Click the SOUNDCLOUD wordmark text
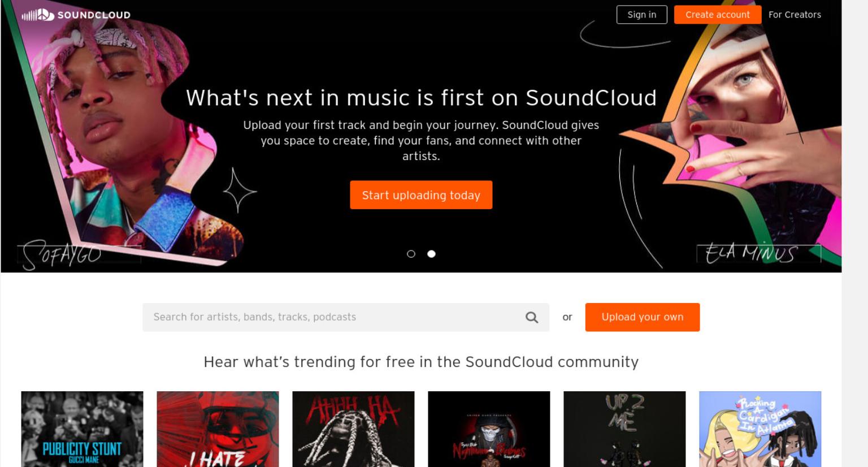The width and height of the screenshot is (868, 467). tap(94, 15)
